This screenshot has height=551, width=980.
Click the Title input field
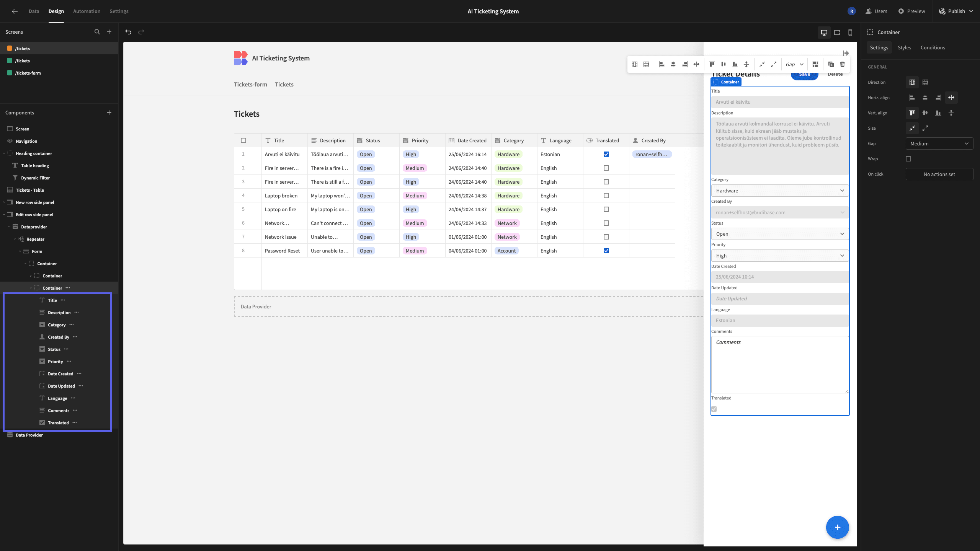780,102
